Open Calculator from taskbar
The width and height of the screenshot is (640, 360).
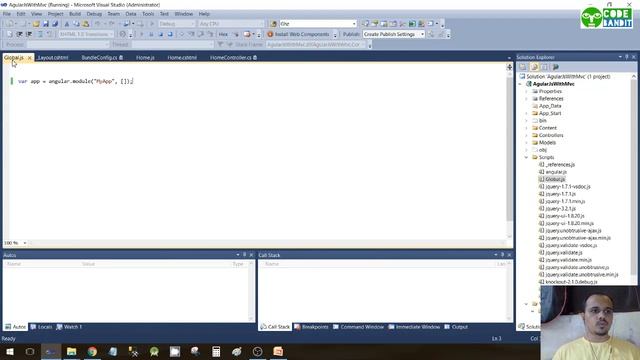tap(216, 351)
